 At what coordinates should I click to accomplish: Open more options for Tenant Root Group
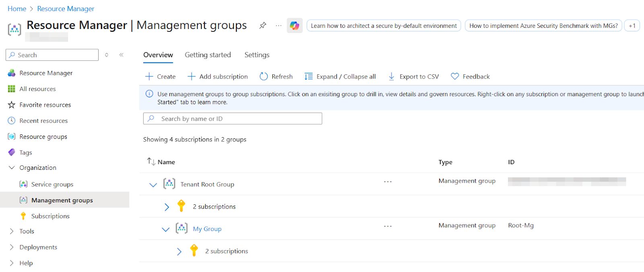point(388,182)
